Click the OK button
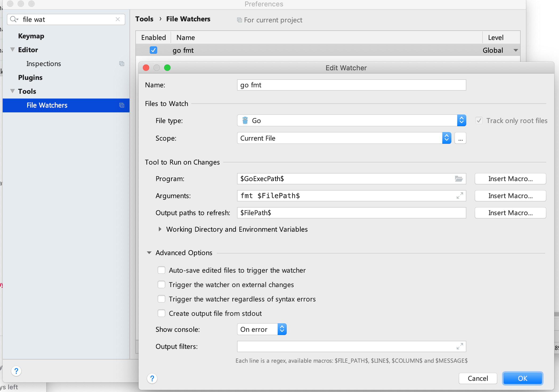 (522, 378)
